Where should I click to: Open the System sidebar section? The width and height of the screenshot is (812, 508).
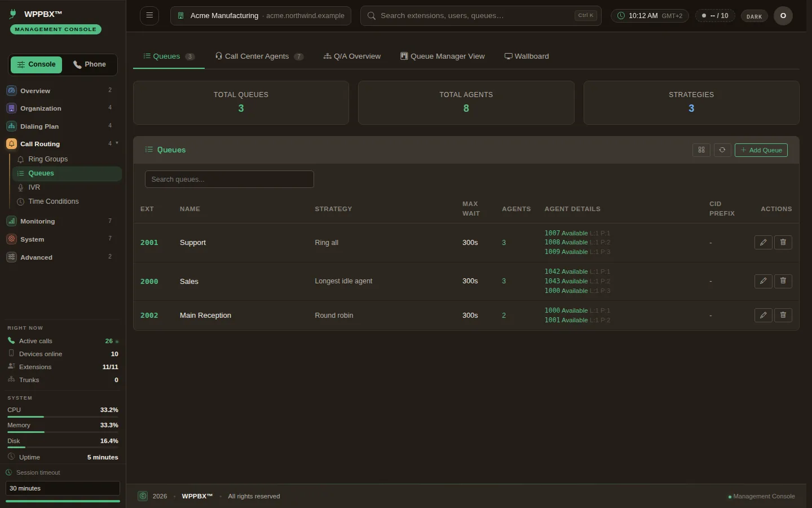pos(63,239)
